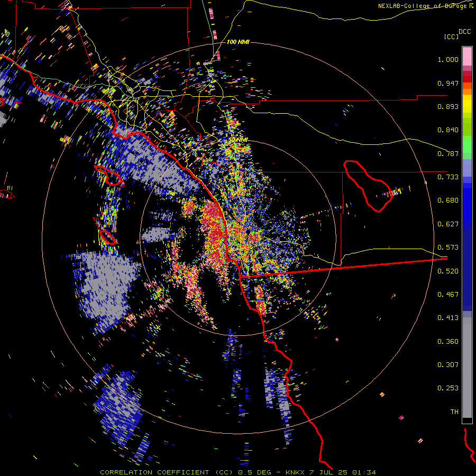
Task: Select the 0.733 scale value
Action: pyautogui.click(x=448, y=177)
